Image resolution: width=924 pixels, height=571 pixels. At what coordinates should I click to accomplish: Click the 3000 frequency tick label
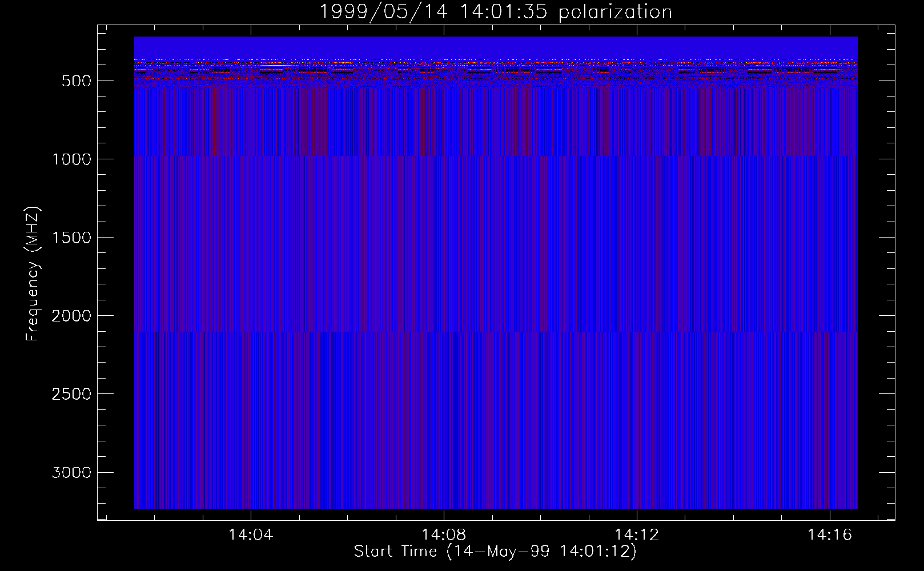[71, 472]
